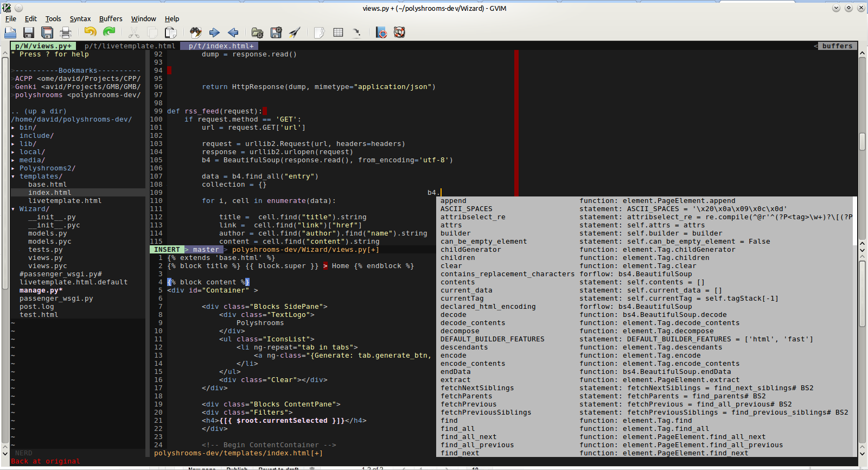
Task: Go up a dir in NERDTree
Action: pyautogui.click(x=39, y=111)
